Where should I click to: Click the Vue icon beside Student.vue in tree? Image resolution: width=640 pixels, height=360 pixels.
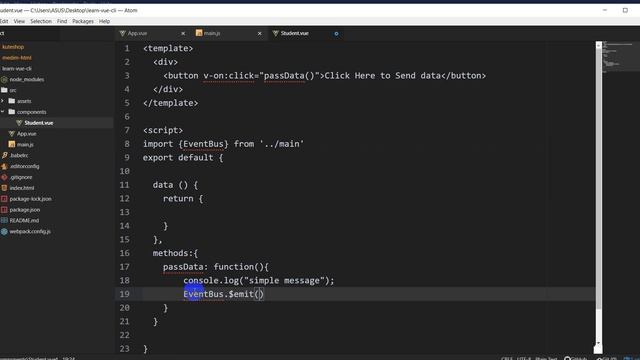(x=19, y=123)
